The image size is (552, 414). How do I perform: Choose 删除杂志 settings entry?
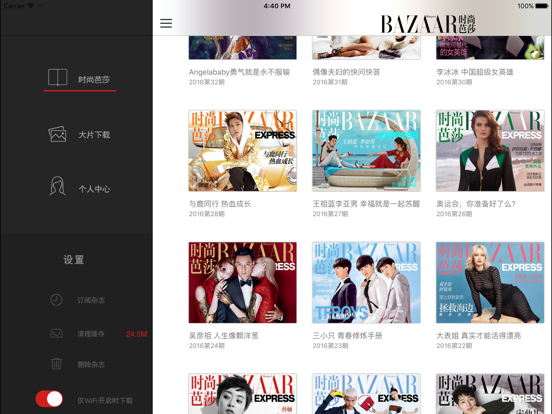tap(91, 364)
